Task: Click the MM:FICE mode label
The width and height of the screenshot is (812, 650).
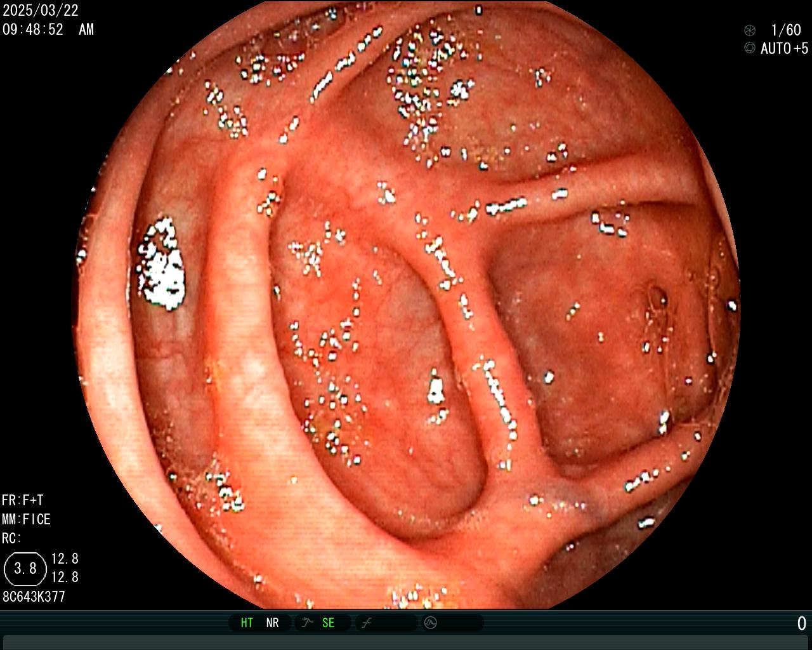Action: 26,519
